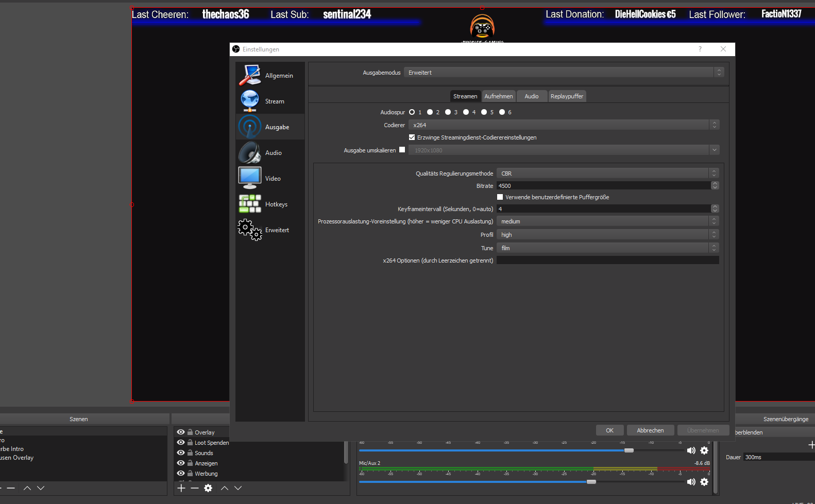The width and height of the screenshot is (815, 504).
Task: Select Audiospur radio button 3
Action: 448,112
